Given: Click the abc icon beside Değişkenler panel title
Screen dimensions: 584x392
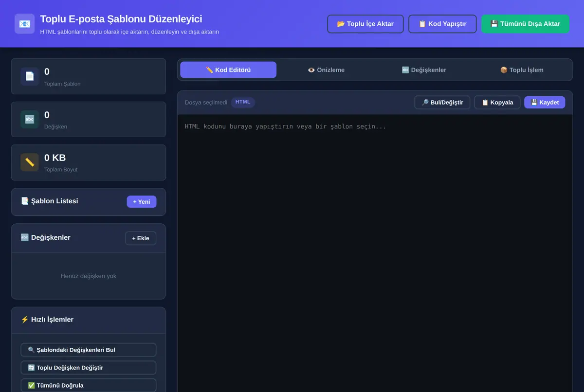Looking at the screenshot, I should [25, 237].
